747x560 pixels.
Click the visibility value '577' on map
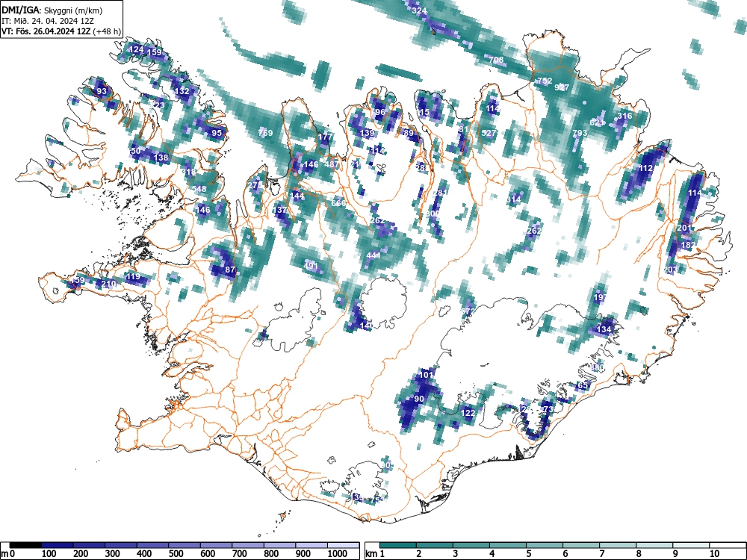[468, 311]
